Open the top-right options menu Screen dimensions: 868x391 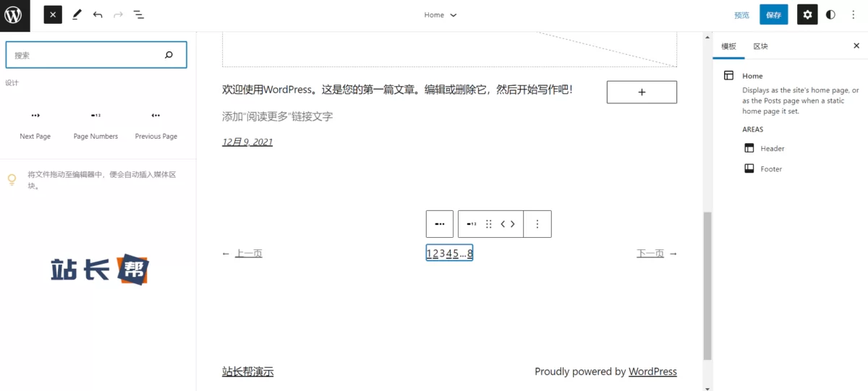click(x=854, y=14)
